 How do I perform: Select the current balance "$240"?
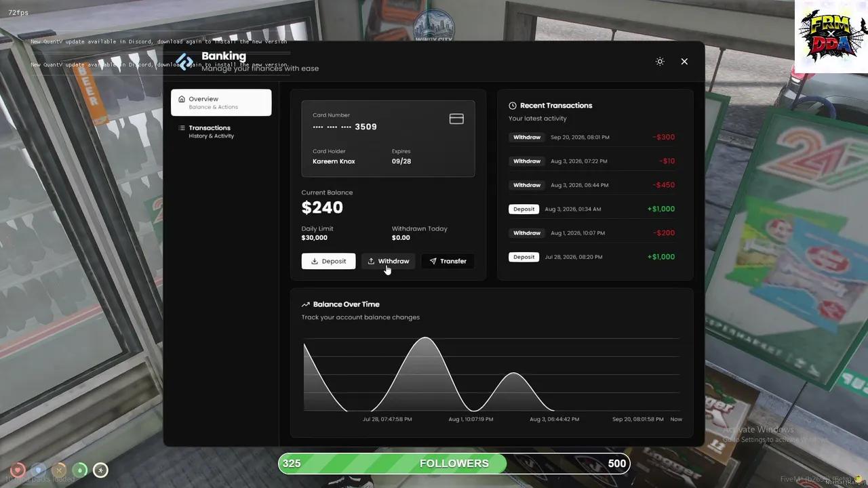(322, 207)
